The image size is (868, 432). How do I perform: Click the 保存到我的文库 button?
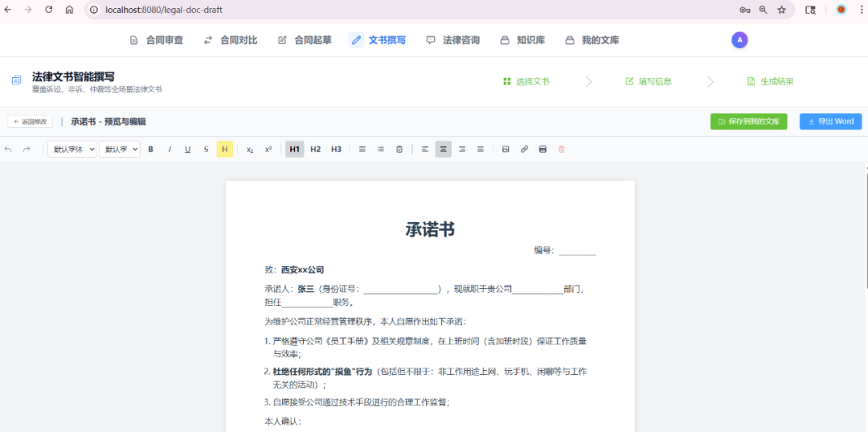click(748, 121)
